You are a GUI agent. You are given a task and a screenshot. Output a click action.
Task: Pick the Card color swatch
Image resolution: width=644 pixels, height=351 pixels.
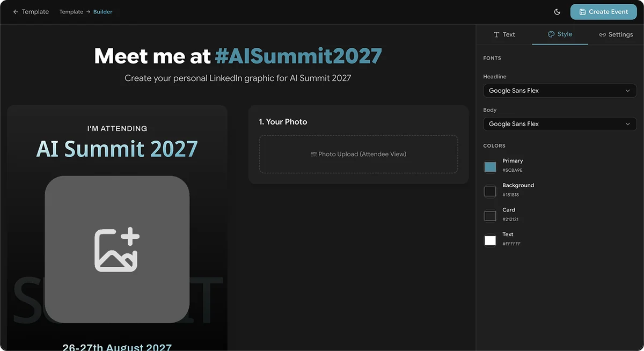pos(490,216)
